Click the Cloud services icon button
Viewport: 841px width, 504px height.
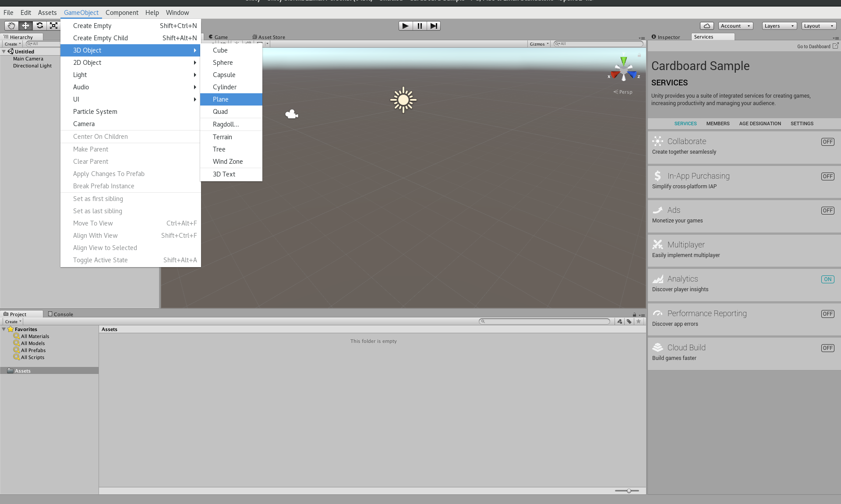(x=707, y=26)
